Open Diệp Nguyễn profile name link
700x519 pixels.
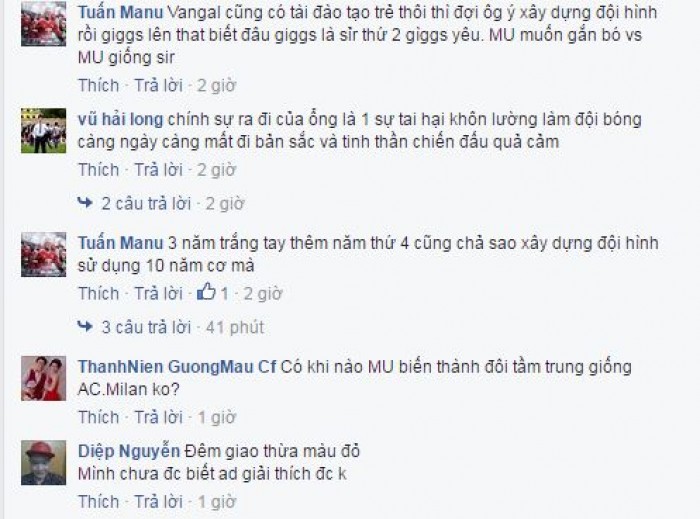tap(129, 451)
